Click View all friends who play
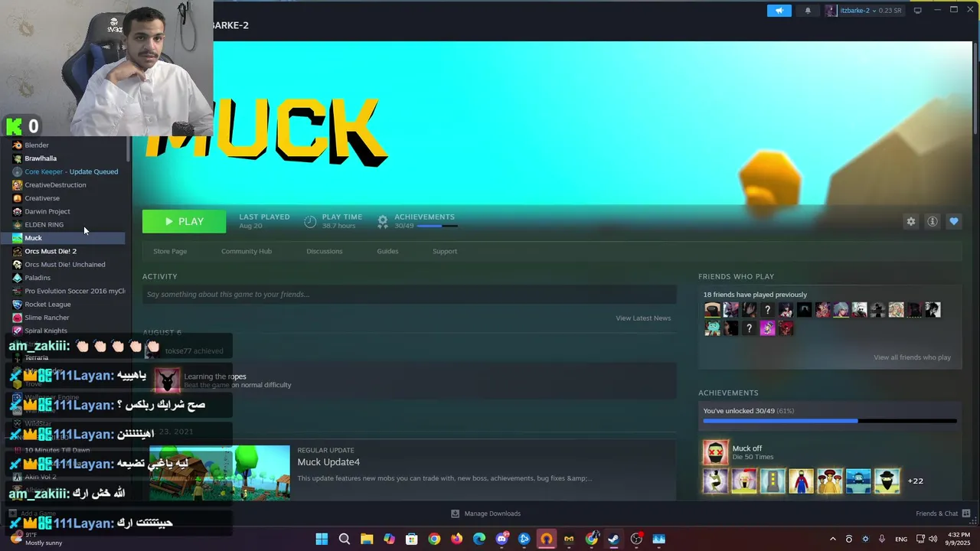 pos(912,357)
